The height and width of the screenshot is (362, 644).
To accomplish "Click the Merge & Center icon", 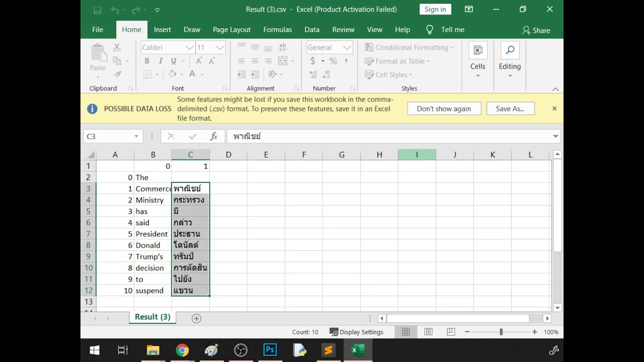I will (x=282, y=61).
